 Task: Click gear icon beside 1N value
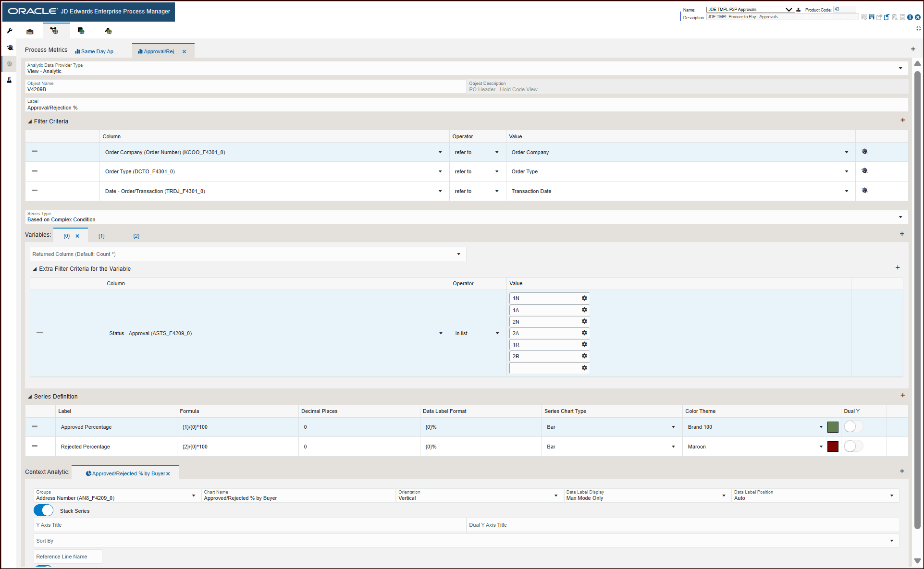click(584, 298)
